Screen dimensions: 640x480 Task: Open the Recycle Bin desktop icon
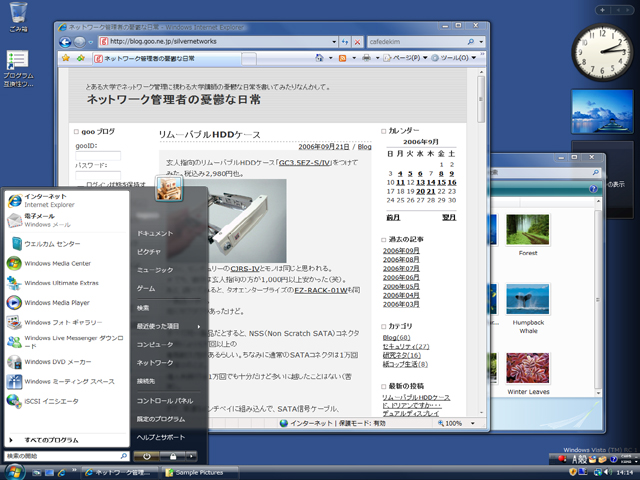(18, 17)
